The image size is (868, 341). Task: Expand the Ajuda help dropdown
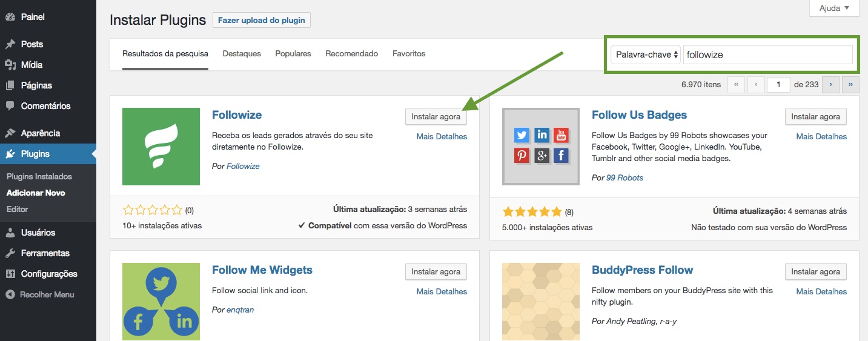tap(833, 8)
